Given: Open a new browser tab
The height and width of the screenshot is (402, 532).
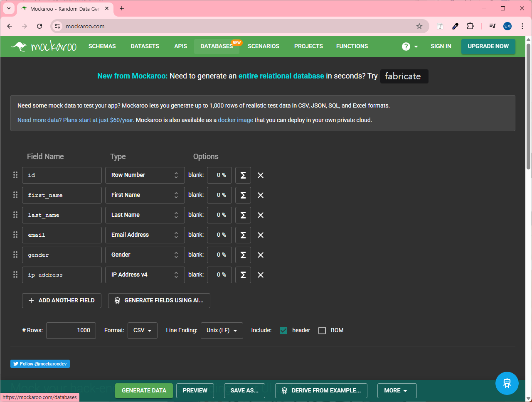Looking at the screenshot, I should [x=122, y=8].
